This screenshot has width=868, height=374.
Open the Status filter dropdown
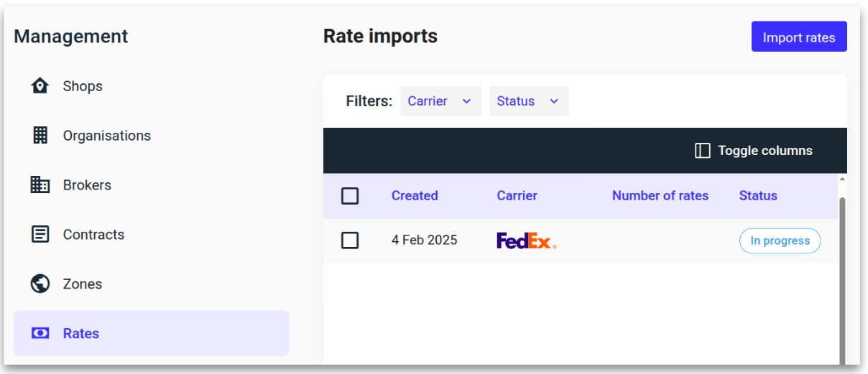pyautogui.click(x=528, y=101)
